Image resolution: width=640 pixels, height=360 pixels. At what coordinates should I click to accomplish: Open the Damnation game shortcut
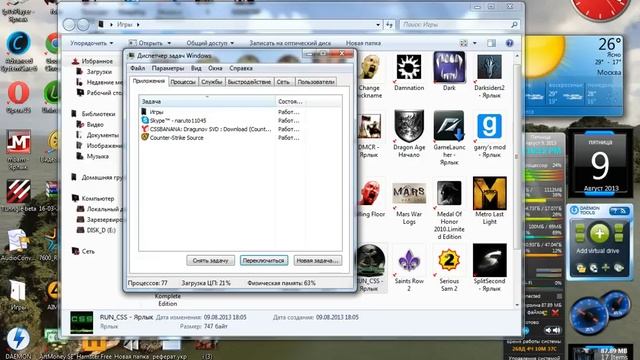409,67
